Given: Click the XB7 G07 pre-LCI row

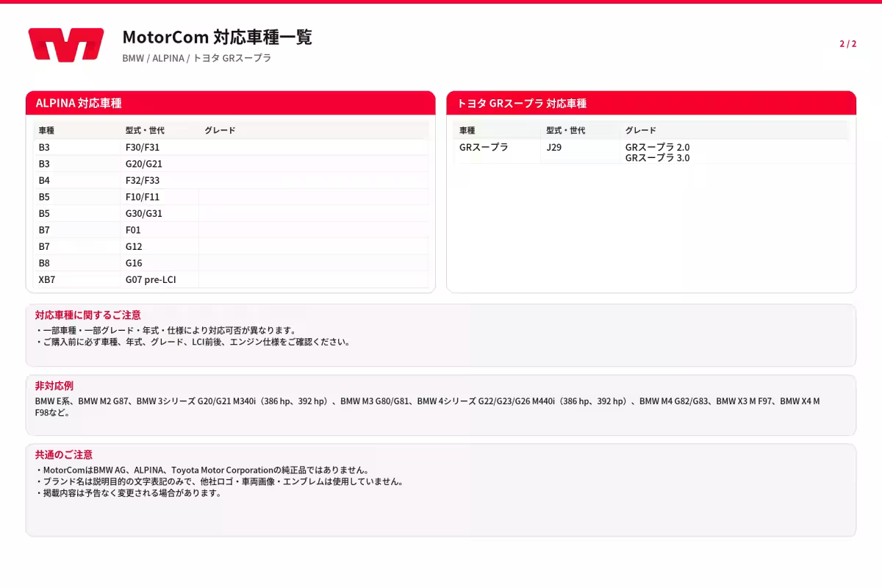Looking at the screenshot, I should pos(231,279).
